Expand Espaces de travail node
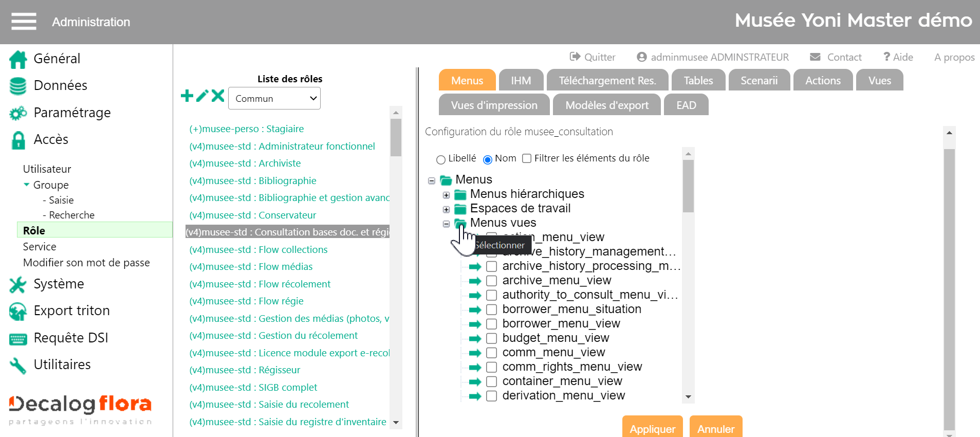 coord(446,209)
